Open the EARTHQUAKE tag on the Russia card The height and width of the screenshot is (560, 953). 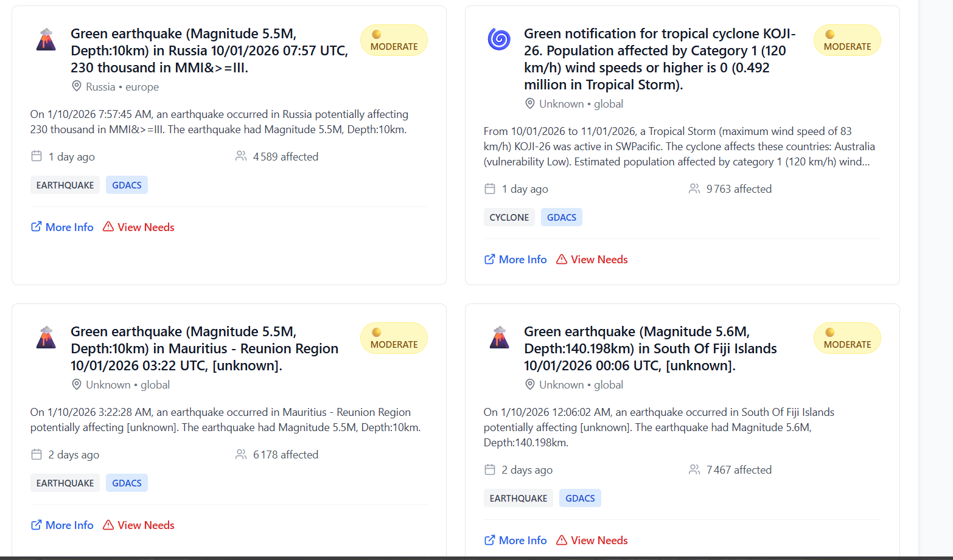point(65,185)
